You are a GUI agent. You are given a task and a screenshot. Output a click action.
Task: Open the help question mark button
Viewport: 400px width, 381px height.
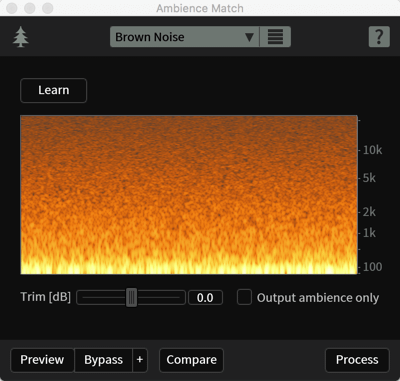coord(379,37)
